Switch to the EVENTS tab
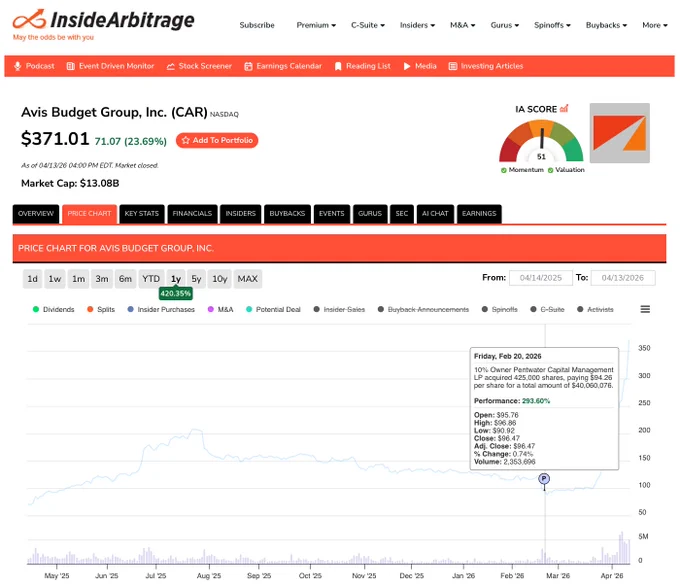 (332, 214)
